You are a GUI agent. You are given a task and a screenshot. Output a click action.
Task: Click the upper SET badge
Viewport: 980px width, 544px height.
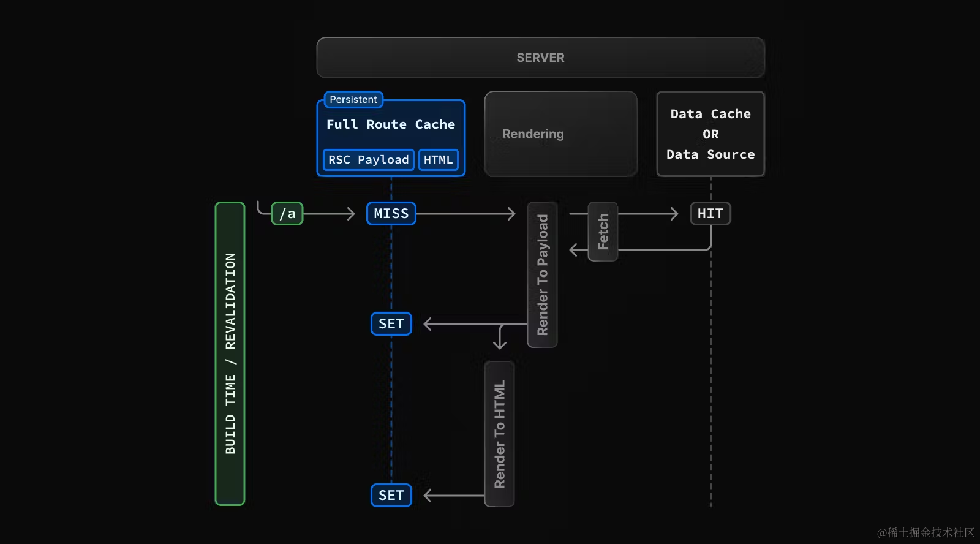391,324
